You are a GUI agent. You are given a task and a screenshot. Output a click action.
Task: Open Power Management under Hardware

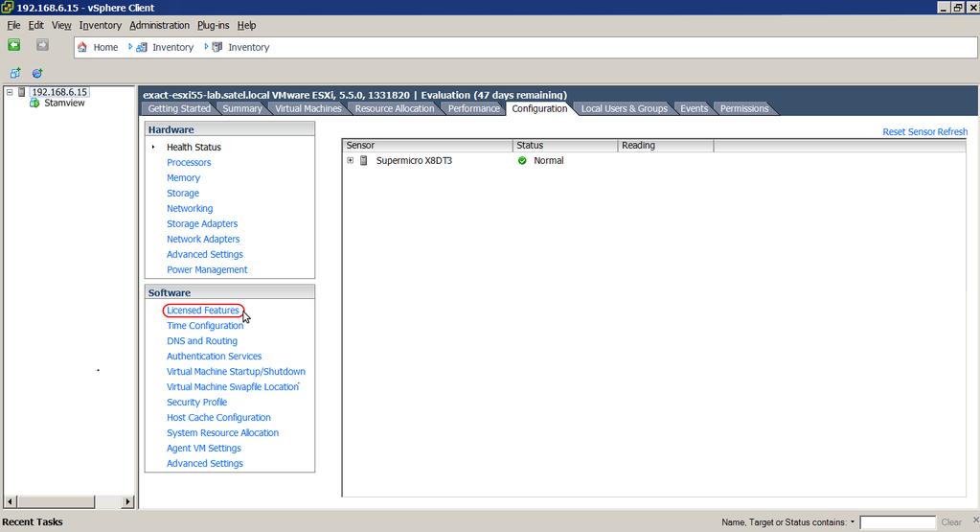pos(207,269)
